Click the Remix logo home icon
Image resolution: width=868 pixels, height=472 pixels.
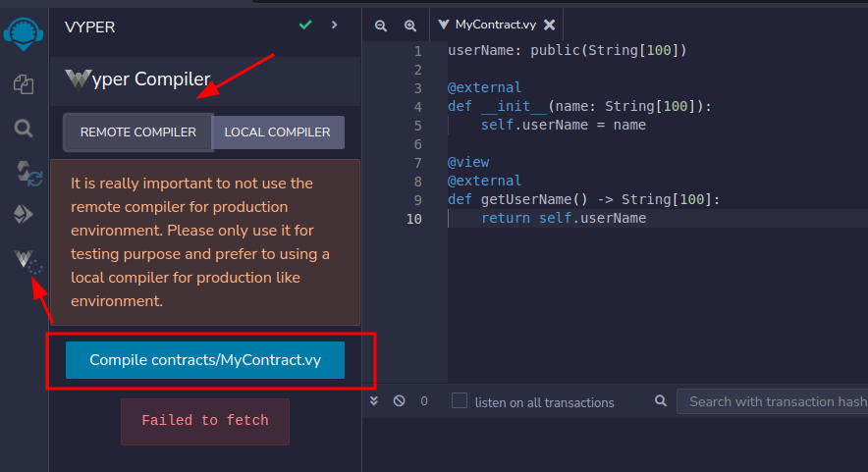point(23,30)
